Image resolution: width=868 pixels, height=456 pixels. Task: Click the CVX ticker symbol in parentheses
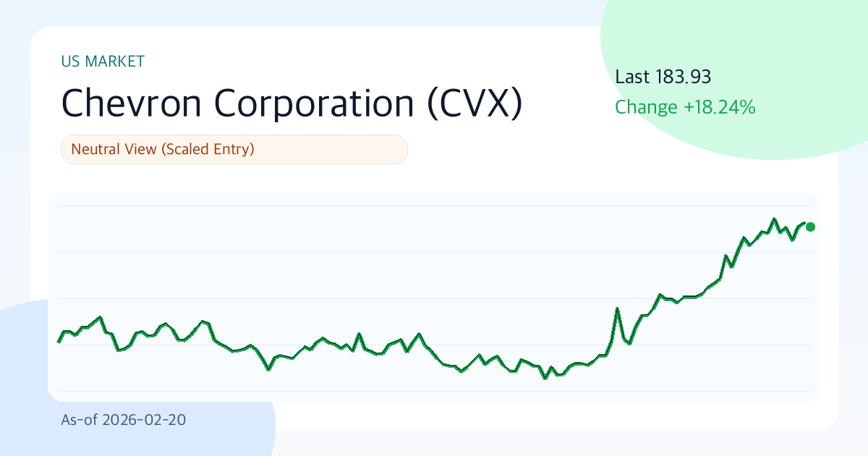(473, 103)
